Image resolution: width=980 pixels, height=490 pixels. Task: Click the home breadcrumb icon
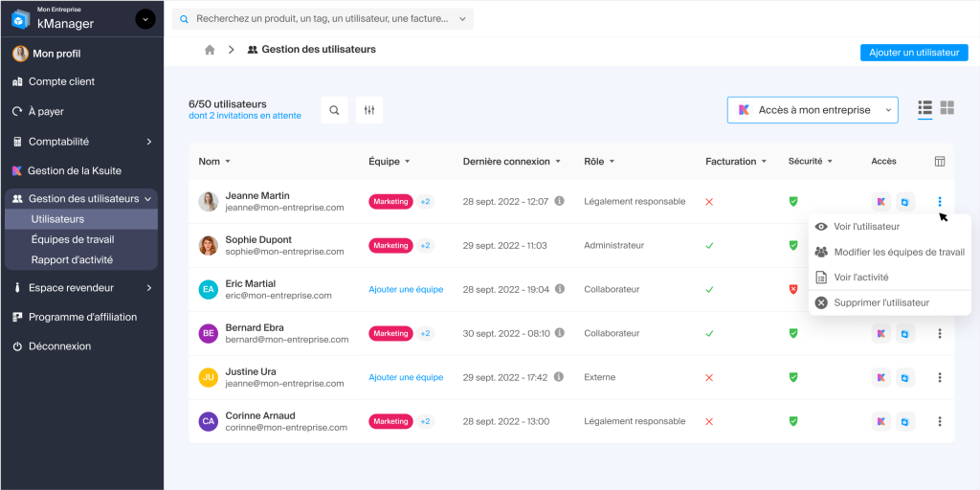click(210, 50)
